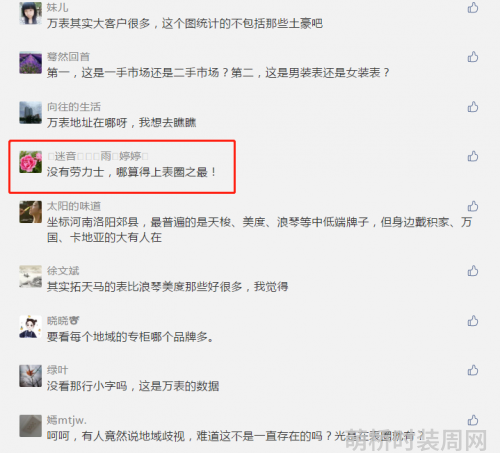Open the pink rose avatar

click(30, 162)
